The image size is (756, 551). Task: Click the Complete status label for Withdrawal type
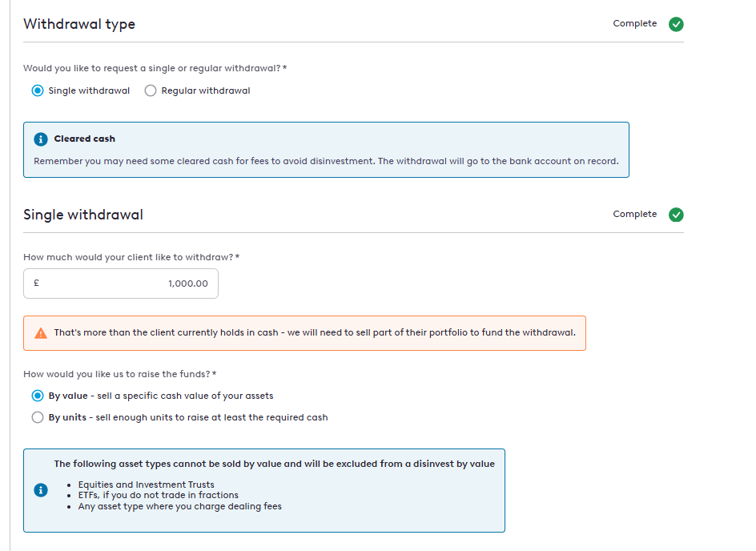click(x=634, y=24)
